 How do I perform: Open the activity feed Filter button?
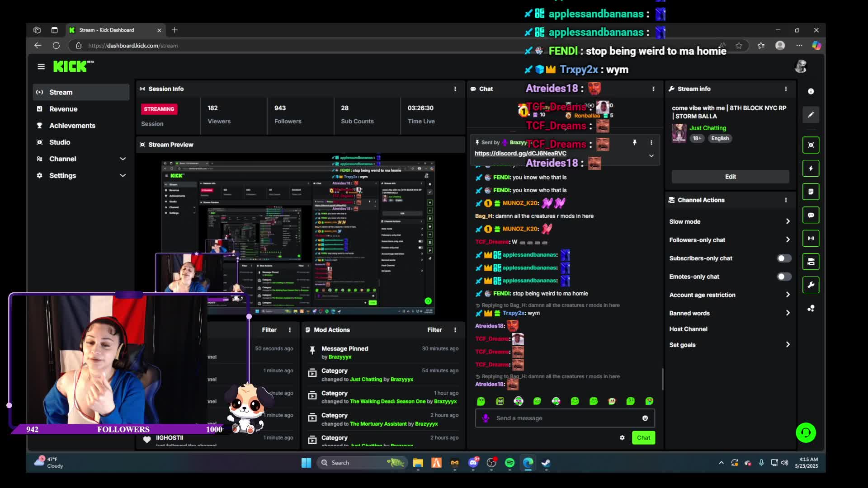coord(269,330)
